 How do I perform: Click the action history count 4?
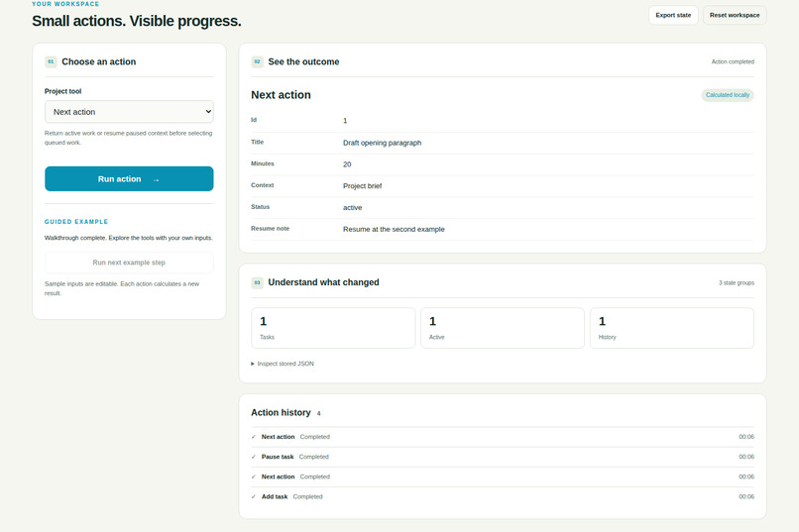(x=319, y=414)
